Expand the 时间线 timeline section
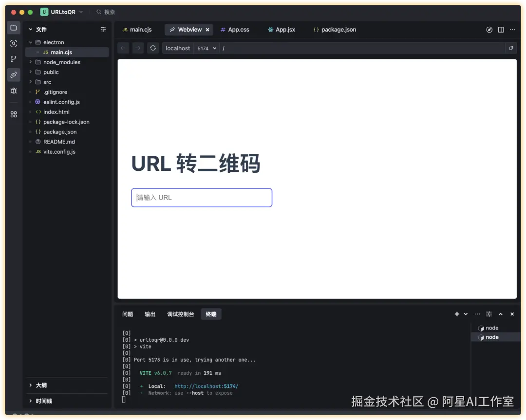The height and width of the screenshot is (420, 526). 44,401
